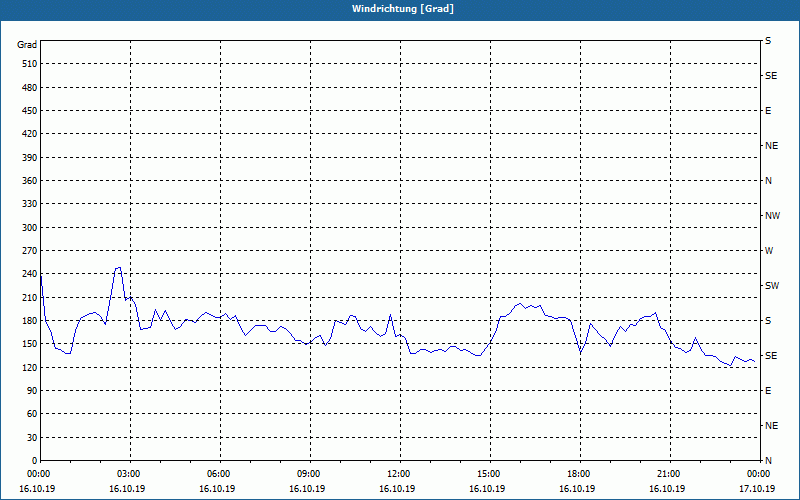800x500 pixels.
Task: Click the SW compass label
Action: point(772,286)
